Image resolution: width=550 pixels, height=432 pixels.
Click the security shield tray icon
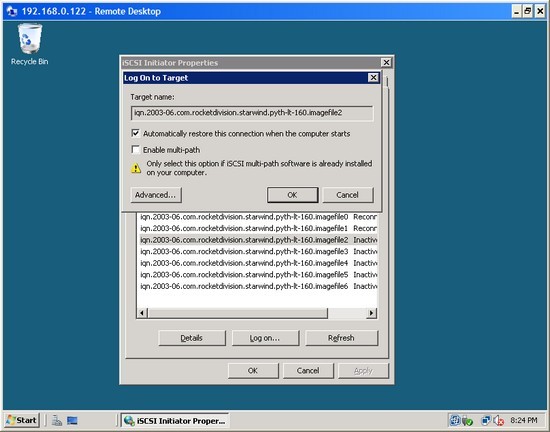[468, 420]
